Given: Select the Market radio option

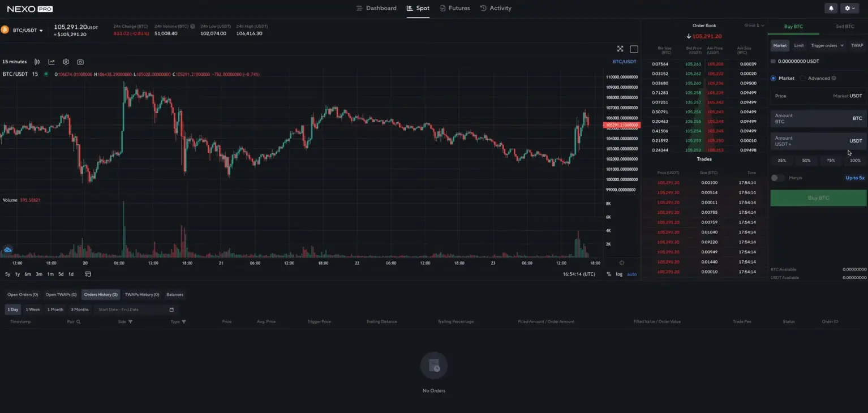Looking at the screenshot, I should [774, 78].
